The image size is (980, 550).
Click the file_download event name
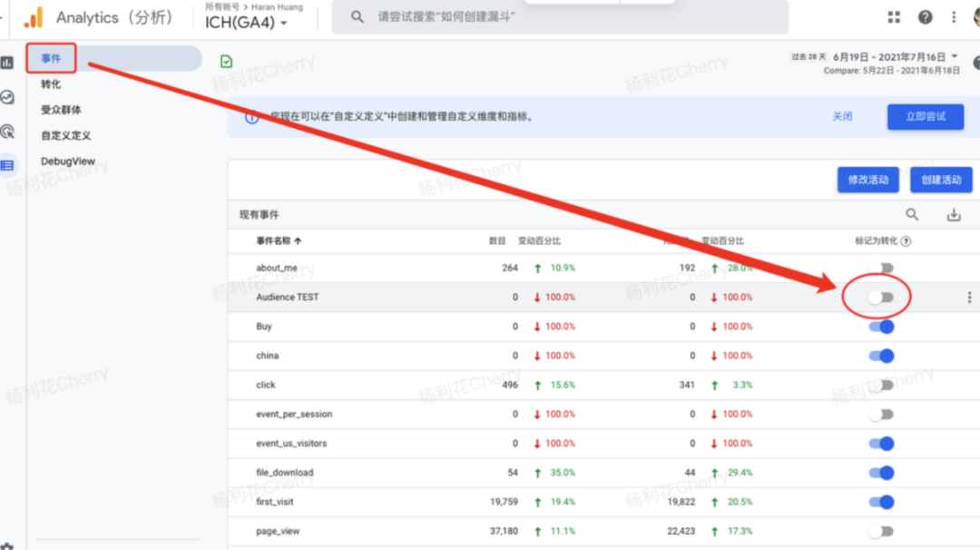click(x=284, y=473)
